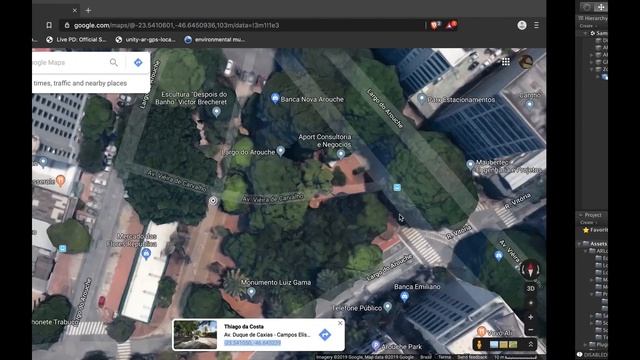The width and height of the screenshot is (640, 360).
Task: Click highlighted coordinates link on card
Action: click(252, 343)
